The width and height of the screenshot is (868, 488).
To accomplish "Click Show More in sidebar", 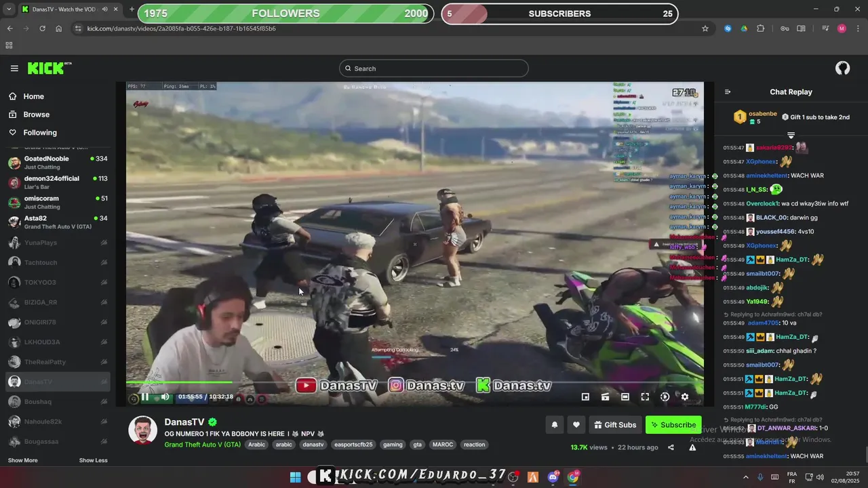I will pos(23,460).
